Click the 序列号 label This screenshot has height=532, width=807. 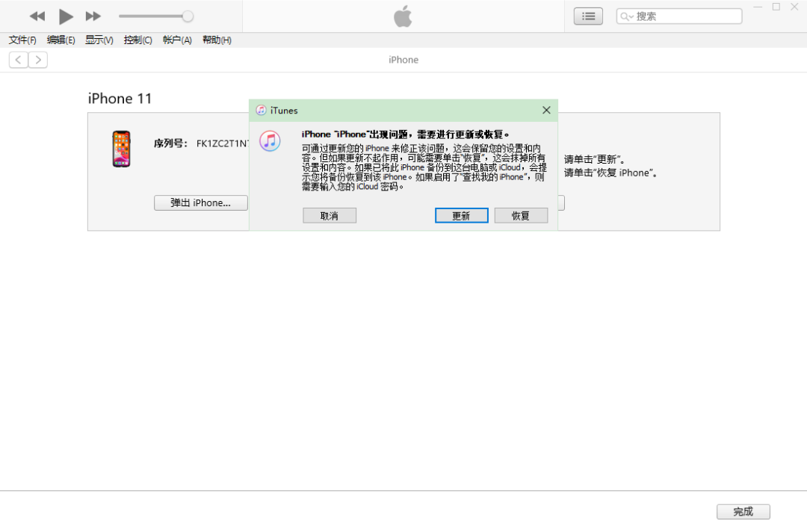click(x=170, y=143)
